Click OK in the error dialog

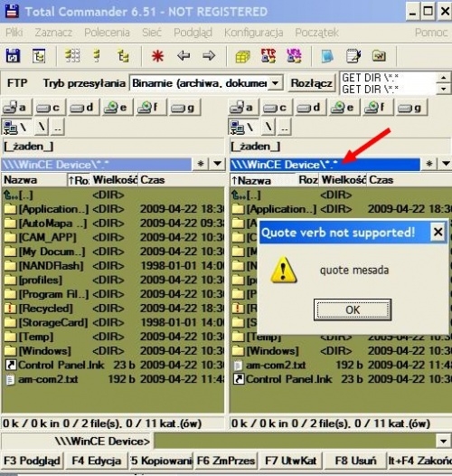click(353, 310)
